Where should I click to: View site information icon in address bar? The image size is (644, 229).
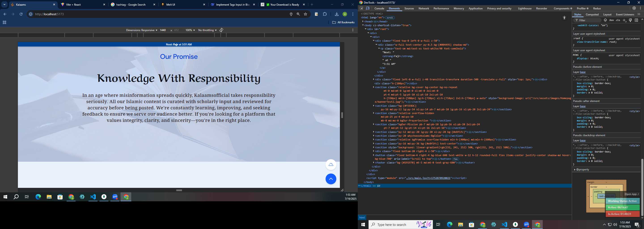[x=30, y=14]
